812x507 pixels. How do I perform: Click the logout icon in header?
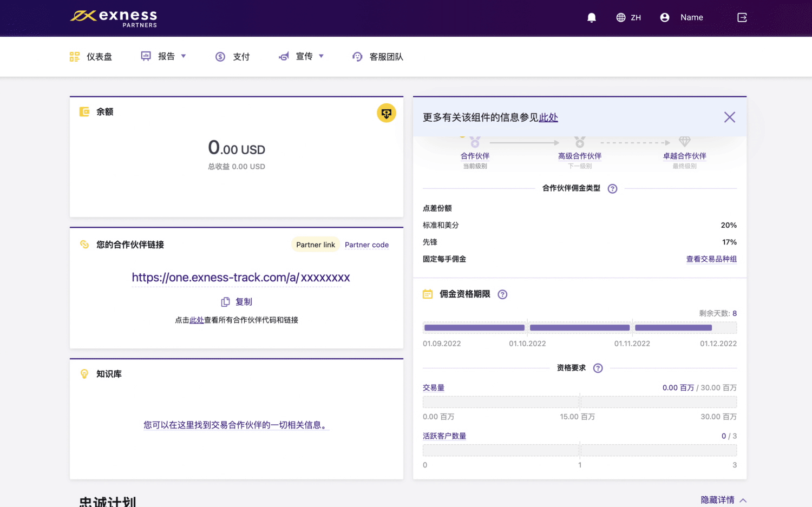tap(742, 18)
